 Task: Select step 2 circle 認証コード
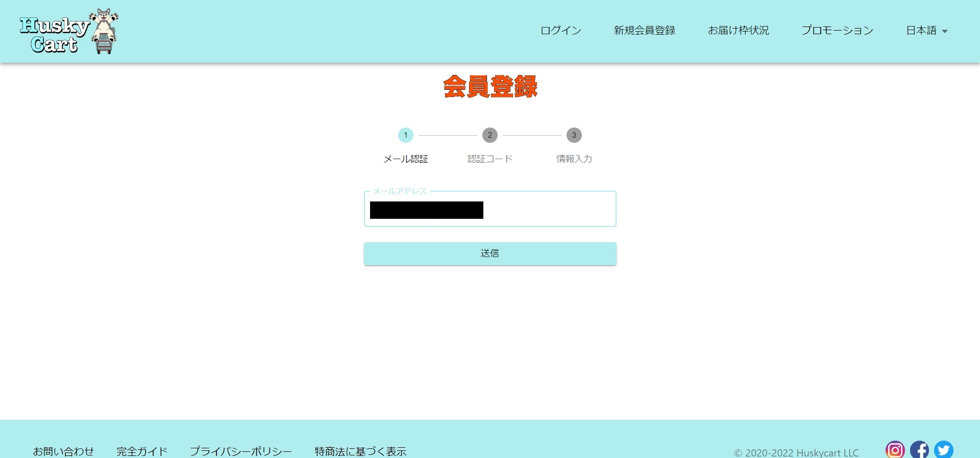pyautogui.click(x=490, y=135)
